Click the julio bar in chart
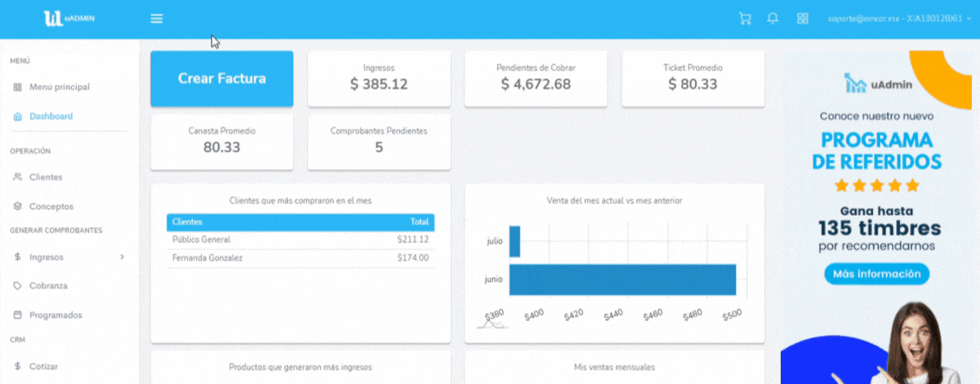Screen dimensions: 980x384 coord(514,241)
